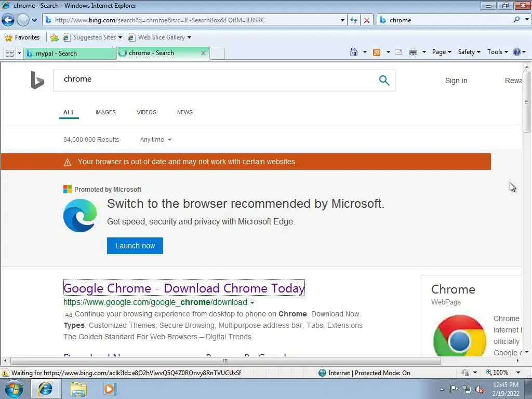Image resolution: width=532 pixels, height=399 pixels.
Task: Expand the address bar autocomplete dropdown
Action: [342, 20]
